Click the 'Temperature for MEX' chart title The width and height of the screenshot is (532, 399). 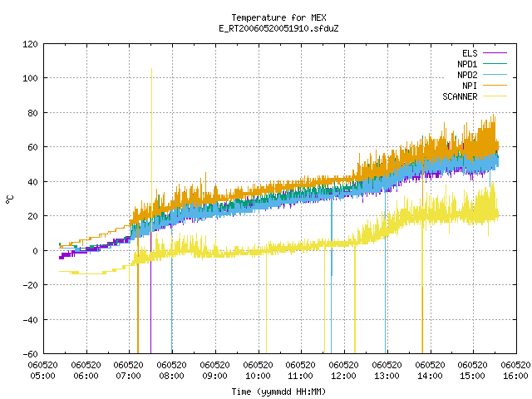tap(279, 17)
